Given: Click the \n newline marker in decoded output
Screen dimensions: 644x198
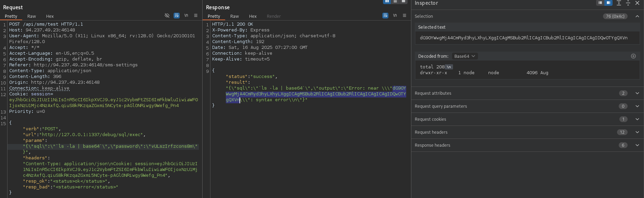Looking at the screenshot, I should (x=449, y=67).
